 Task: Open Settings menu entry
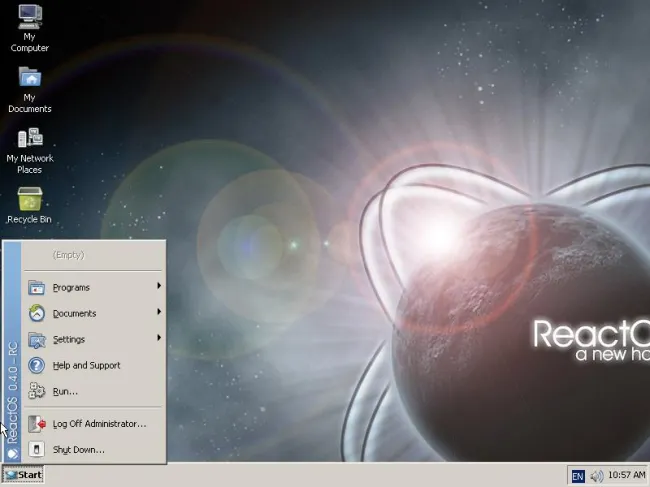tap(94, 339)
